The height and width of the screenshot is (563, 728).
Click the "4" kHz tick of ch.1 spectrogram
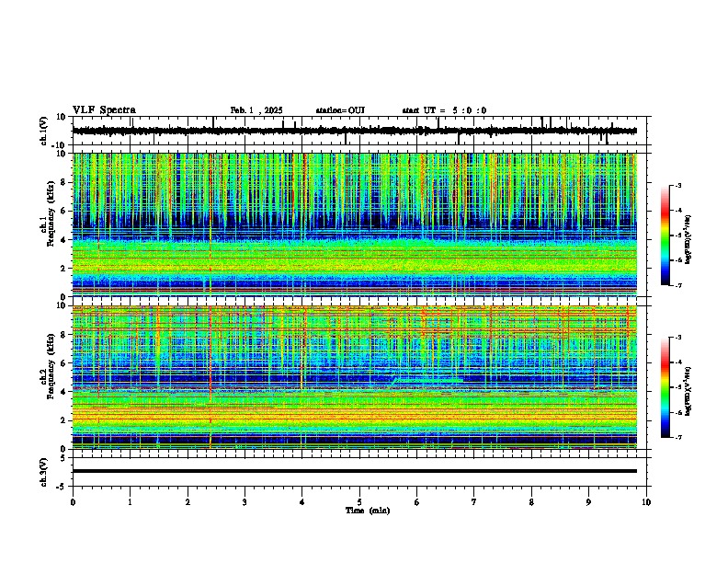tap(63, 240)
